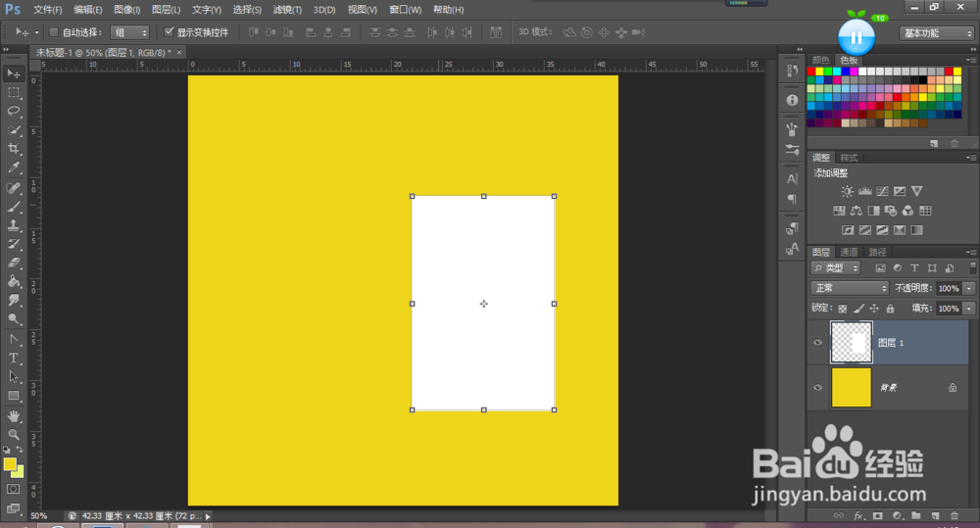Open the fill 填充 slider dropdown

969,308
